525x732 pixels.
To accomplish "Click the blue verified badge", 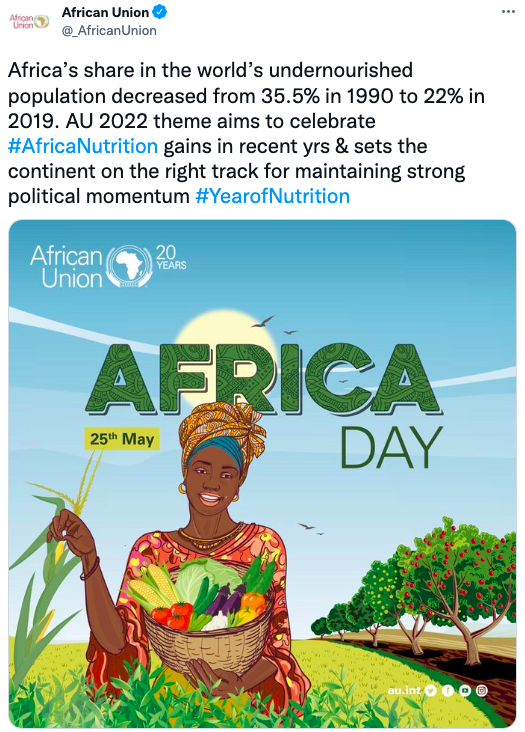I will (160, 12).
